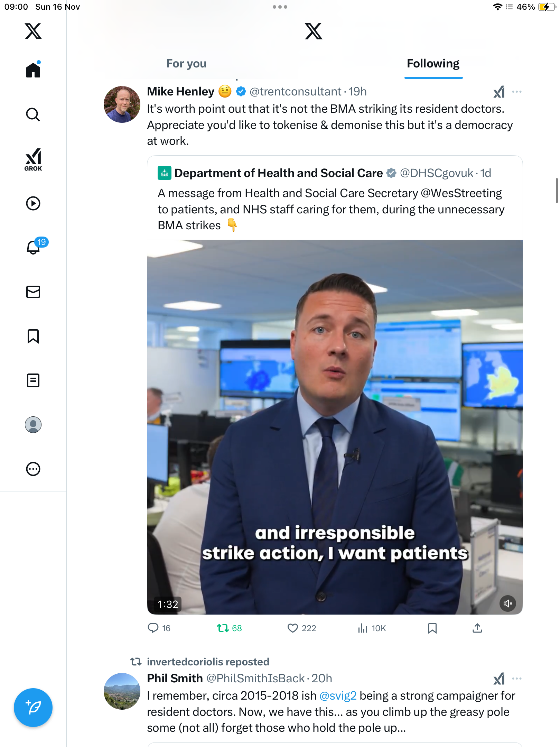
Task: Select the Following tab
Action: (x=433, y=64)
